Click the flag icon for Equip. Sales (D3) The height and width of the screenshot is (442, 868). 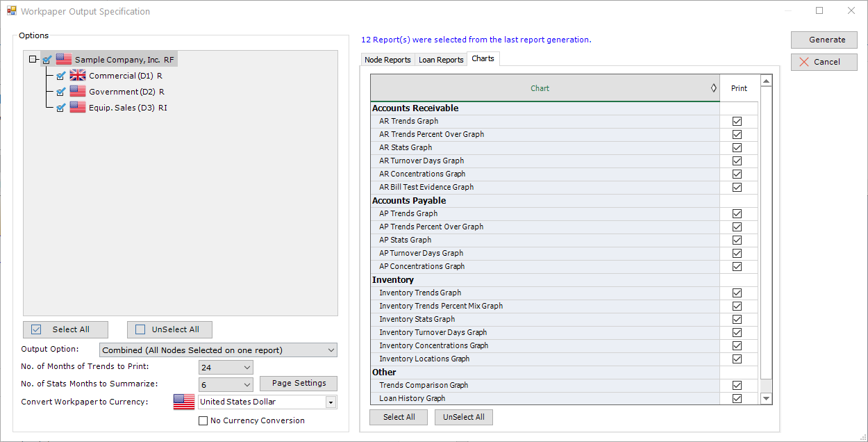[77, 108]
